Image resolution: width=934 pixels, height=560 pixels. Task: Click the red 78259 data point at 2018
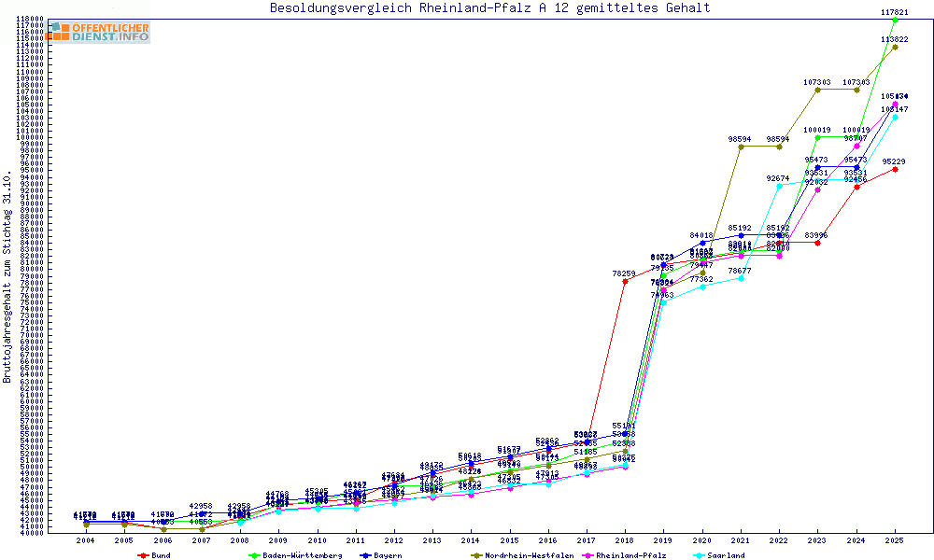pyautogui.click(x=625, y=281)
